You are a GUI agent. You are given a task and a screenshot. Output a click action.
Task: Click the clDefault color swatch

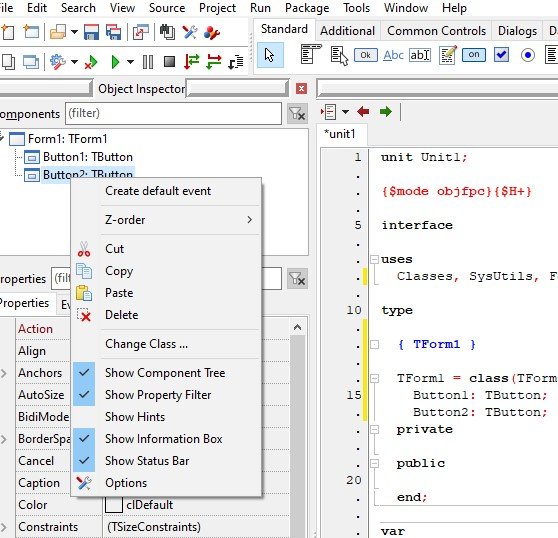coord(114,505)
